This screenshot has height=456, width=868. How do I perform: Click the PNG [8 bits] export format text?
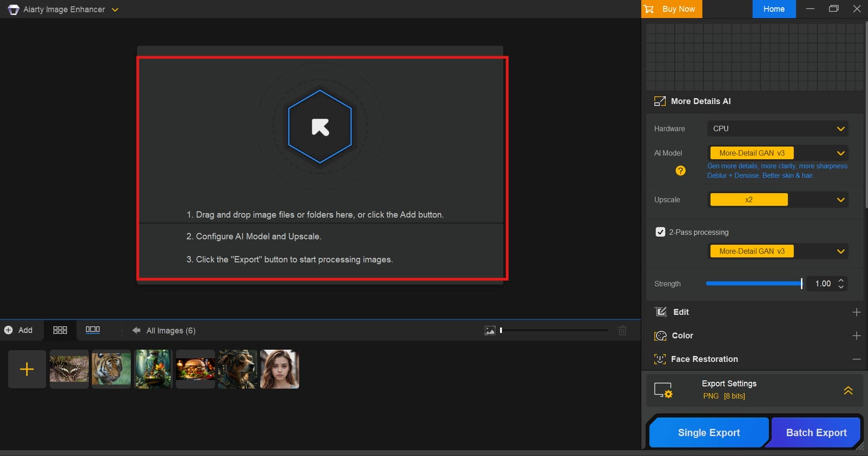point(724,396)
